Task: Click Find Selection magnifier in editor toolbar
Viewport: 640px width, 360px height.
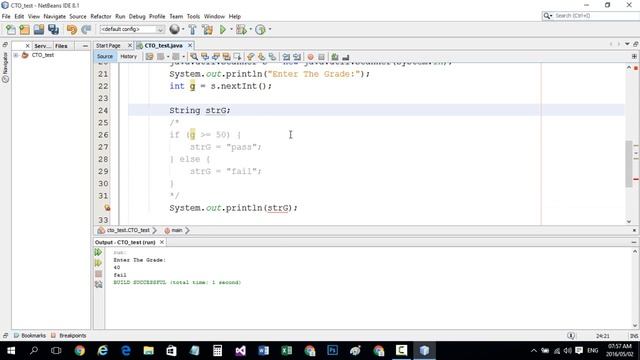Action: [x=194, y=57]
